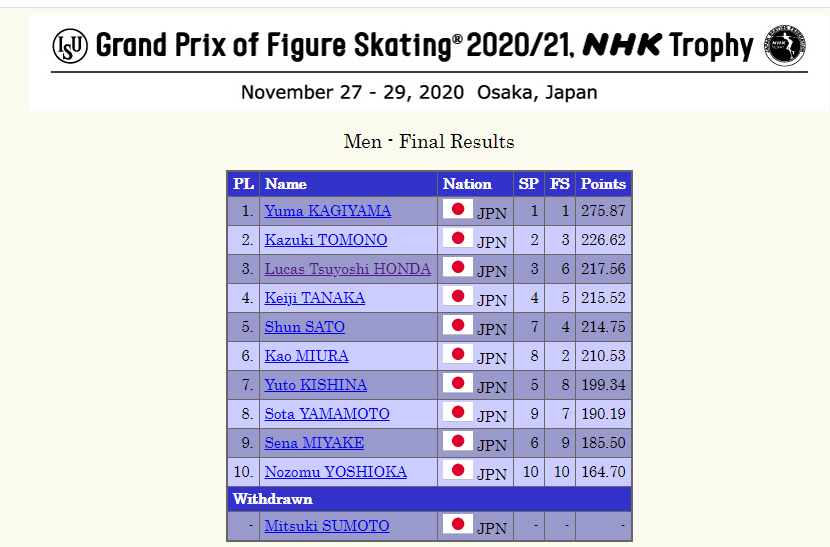
Task: Open Sena MIYAKE's profile link
Action: click(x=314, y=443)
